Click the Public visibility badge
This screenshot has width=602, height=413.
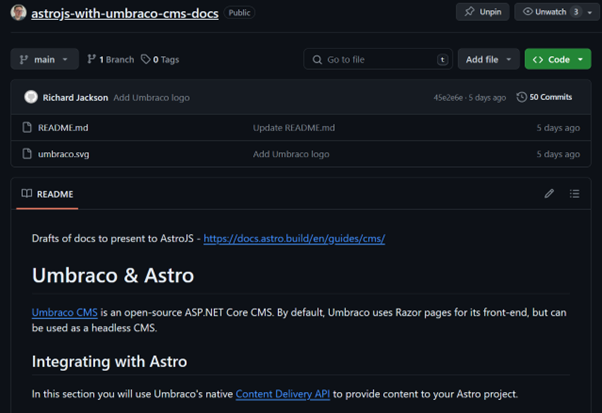[239, 13]
